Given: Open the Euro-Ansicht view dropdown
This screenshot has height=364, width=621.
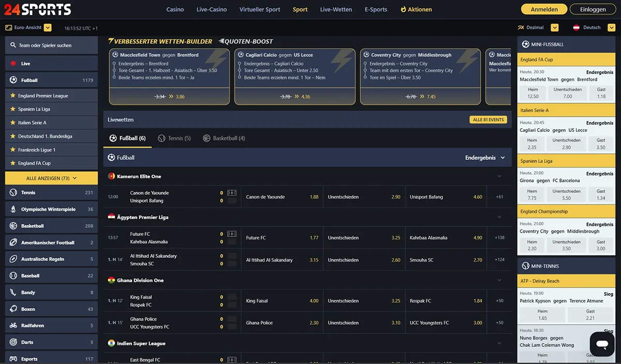Looking at the screenshot, I should (x=48, y=28).
